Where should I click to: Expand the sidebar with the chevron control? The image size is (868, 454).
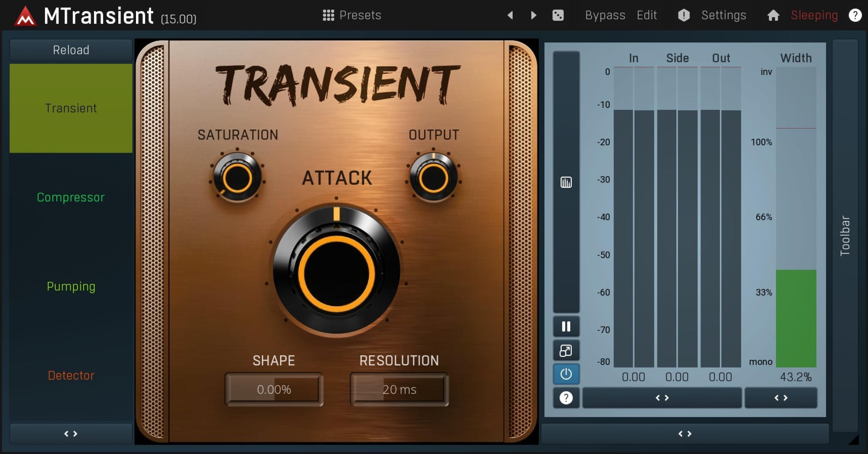point(71,434)
